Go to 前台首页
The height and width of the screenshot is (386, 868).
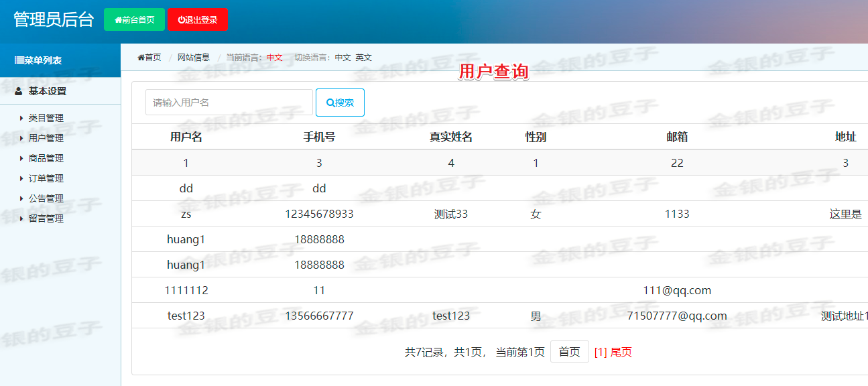(134, 19)
